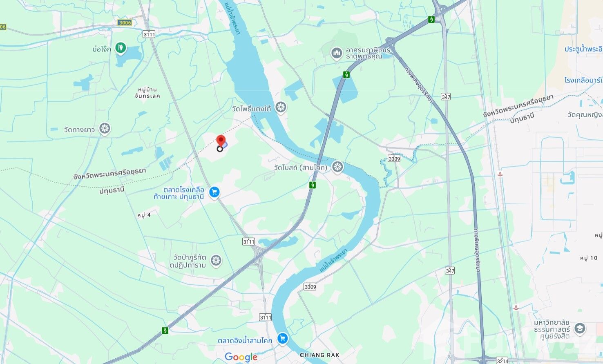
Task: Click the red location pin marker
Action: click(x=221, y=141)
